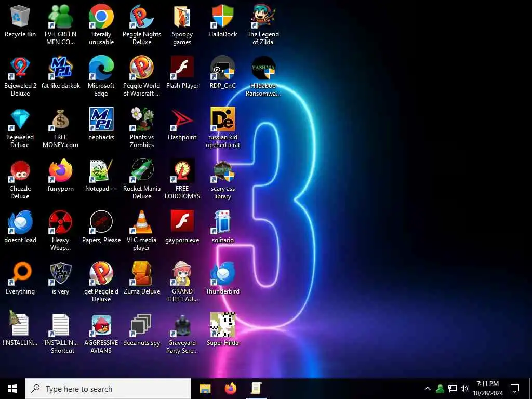Viewport: 532px width, 399px height.
Task: Select the deez nuts spy icon
Action: pyautogui.click(x=141, y=325)
